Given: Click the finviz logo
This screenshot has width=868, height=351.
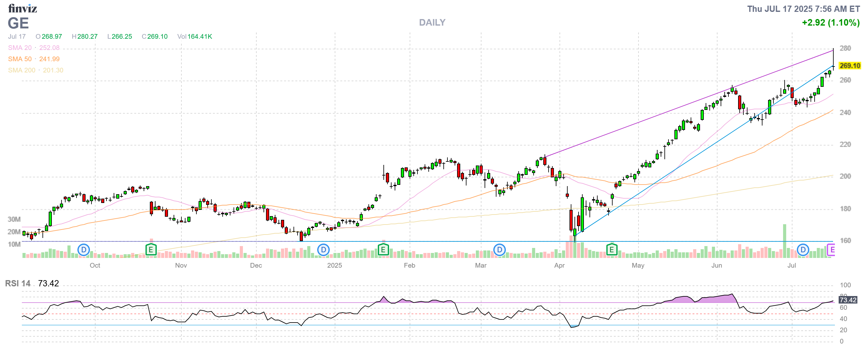Looking at the screenshot, I should (x=22, y=8).
